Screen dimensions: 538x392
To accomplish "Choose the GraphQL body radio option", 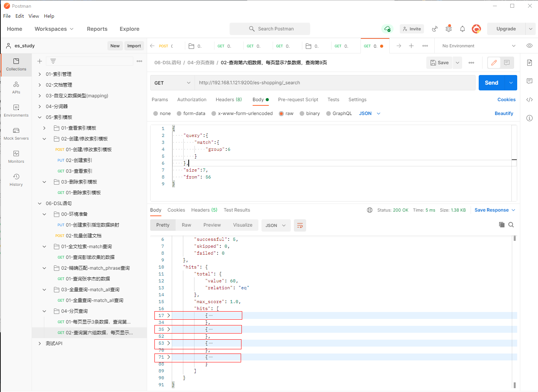I will tap(328, 113).
